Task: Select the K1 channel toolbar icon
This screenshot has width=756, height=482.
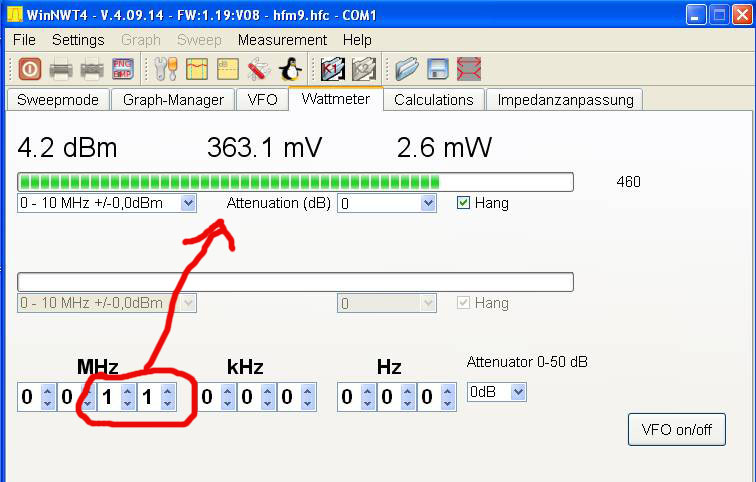Action: coord(332,69)
